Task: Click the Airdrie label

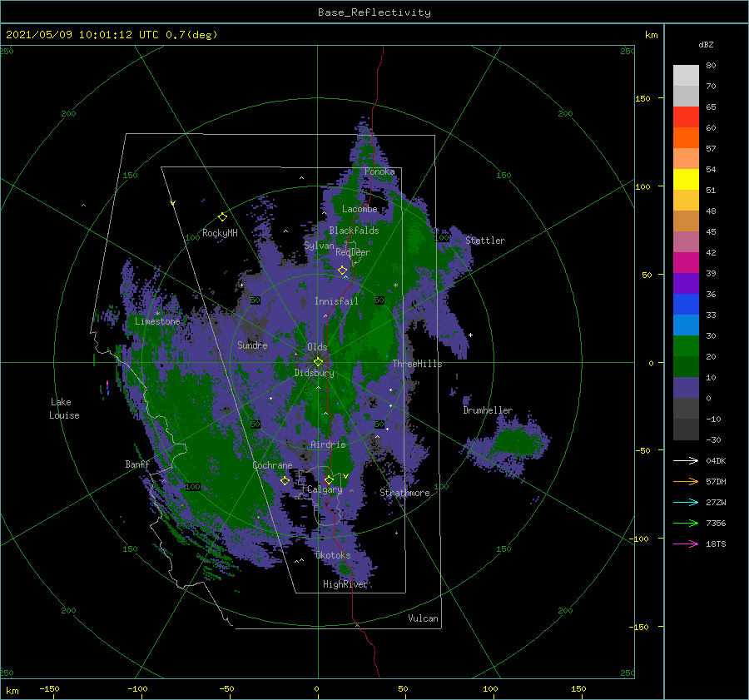Action: tap(328, 444)
